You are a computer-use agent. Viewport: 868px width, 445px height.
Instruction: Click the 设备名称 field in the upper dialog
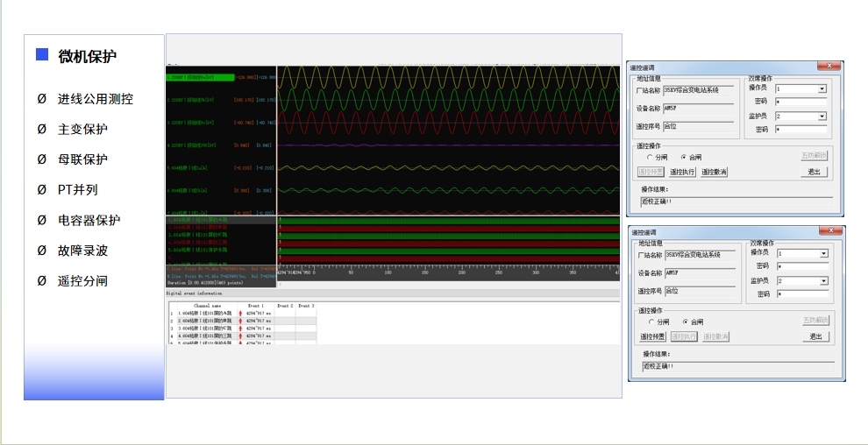[x=698, y=109]
